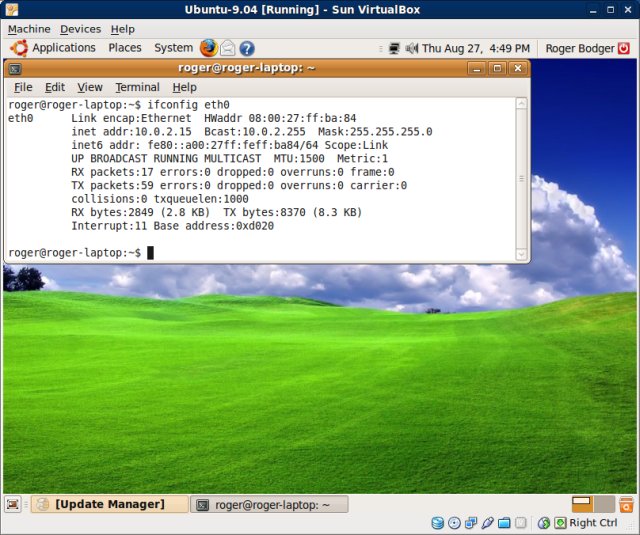
Task: Click the VirtualBox shared folders status icon
Action: [504, 523]
